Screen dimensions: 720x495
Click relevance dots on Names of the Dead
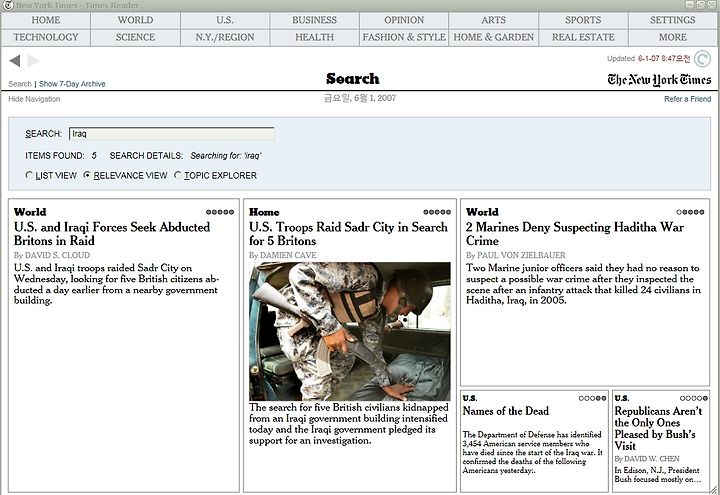pos(592,398)
